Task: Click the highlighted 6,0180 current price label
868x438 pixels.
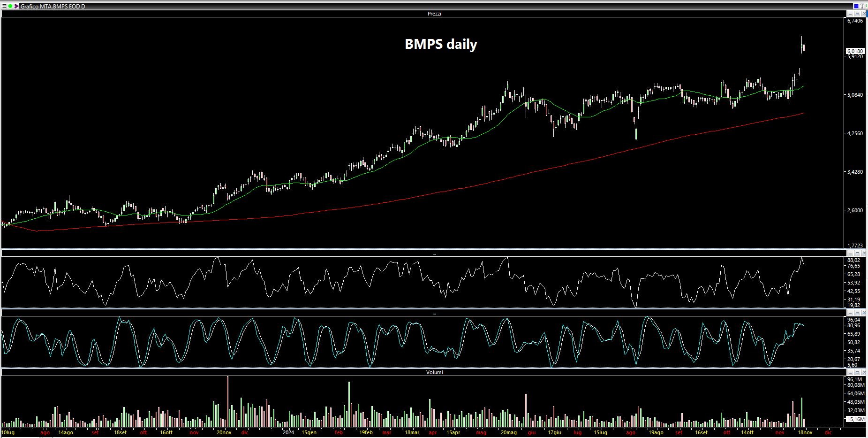Action: pyautogui.click(x=855, y=51)
